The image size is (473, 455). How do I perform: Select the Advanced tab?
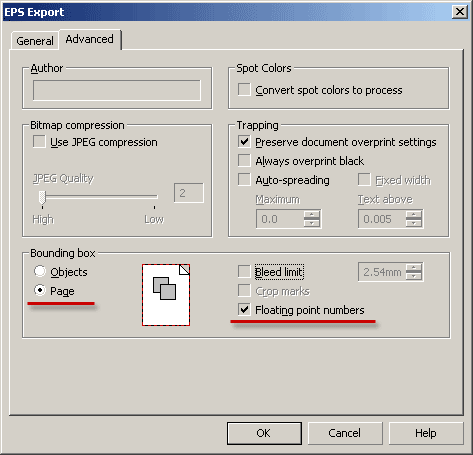89,39
